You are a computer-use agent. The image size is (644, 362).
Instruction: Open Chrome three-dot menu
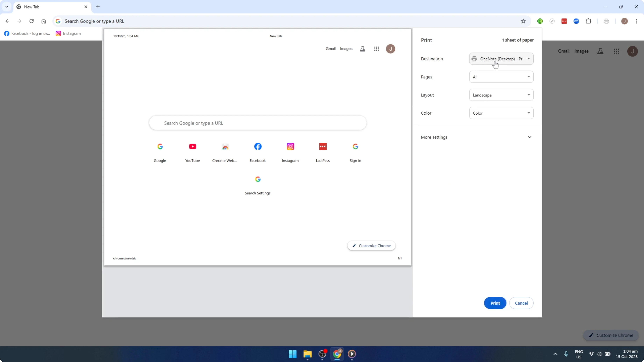tap(636, 21)
